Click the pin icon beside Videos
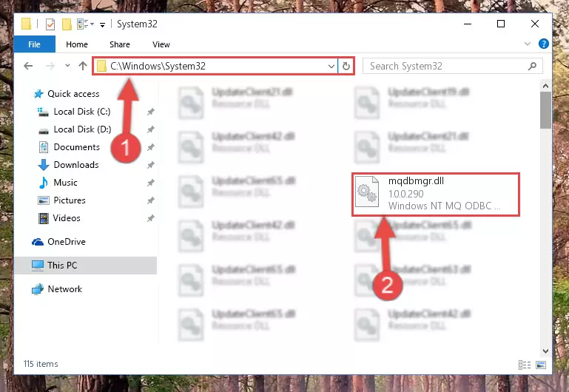This screenshot has width=569, height=392. (x=151, y=218)
